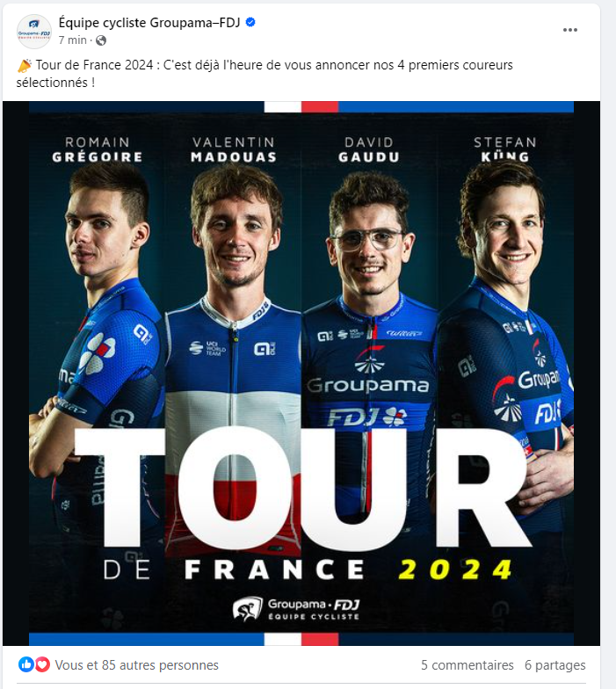Click the yellow "2024" text on the poster
This screenshot has width=616, height=689.
tap(455, 569)
